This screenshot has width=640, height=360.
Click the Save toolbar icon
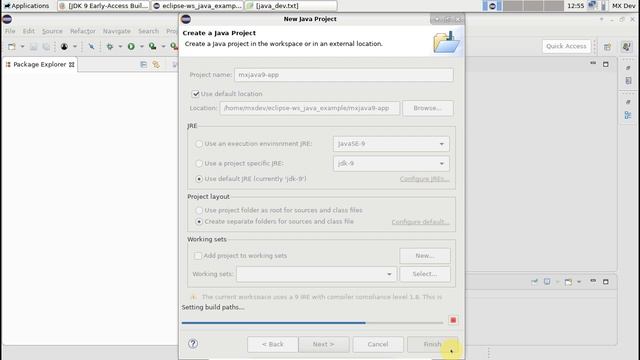(33, 47)
